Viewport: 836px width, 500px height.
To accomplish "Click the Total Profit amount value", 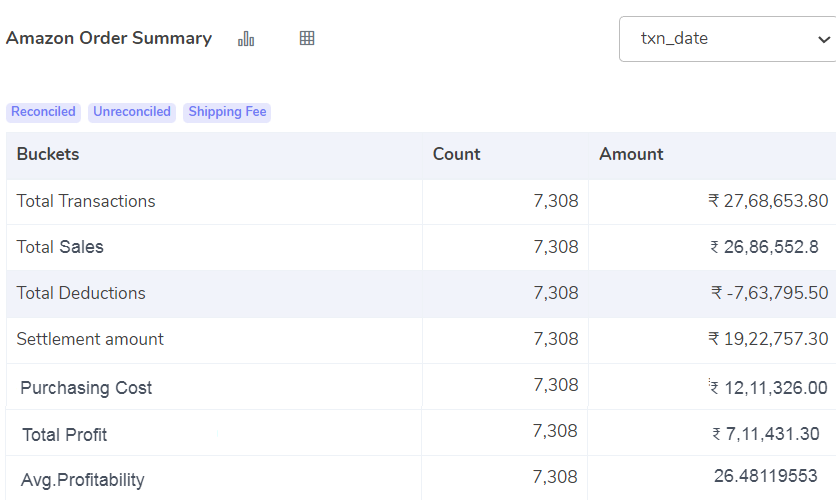I will click(766, 434).
